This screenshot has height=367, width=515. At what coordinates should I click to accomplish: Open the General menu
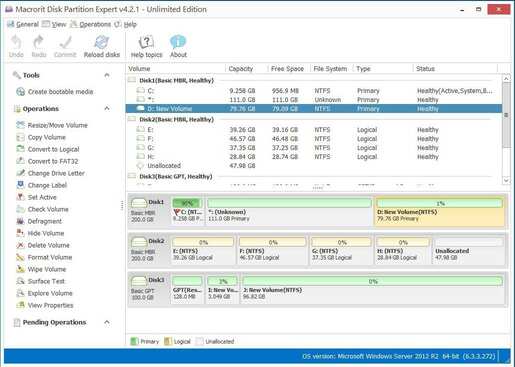[x=23, y=24]
